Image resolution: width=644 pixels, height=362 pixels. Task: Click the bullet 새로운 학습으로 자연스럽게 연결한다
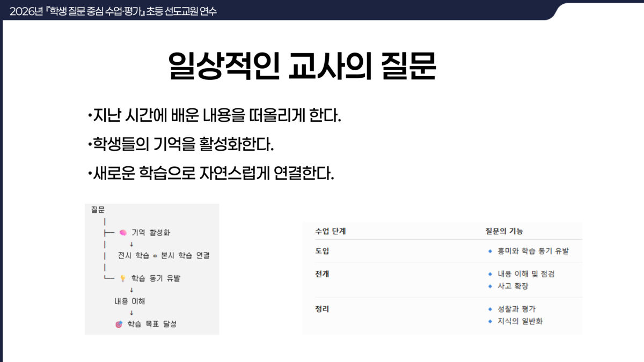pos(210,173)
